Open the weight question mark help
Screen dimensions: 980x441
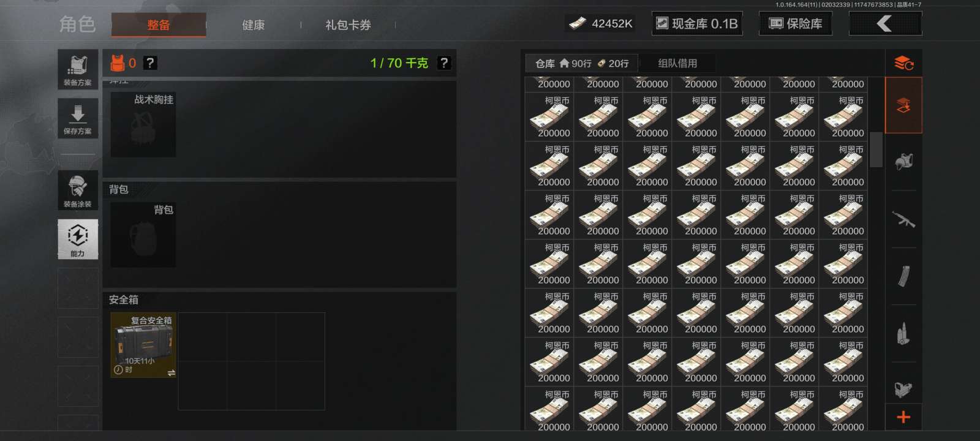pos(444,62)
